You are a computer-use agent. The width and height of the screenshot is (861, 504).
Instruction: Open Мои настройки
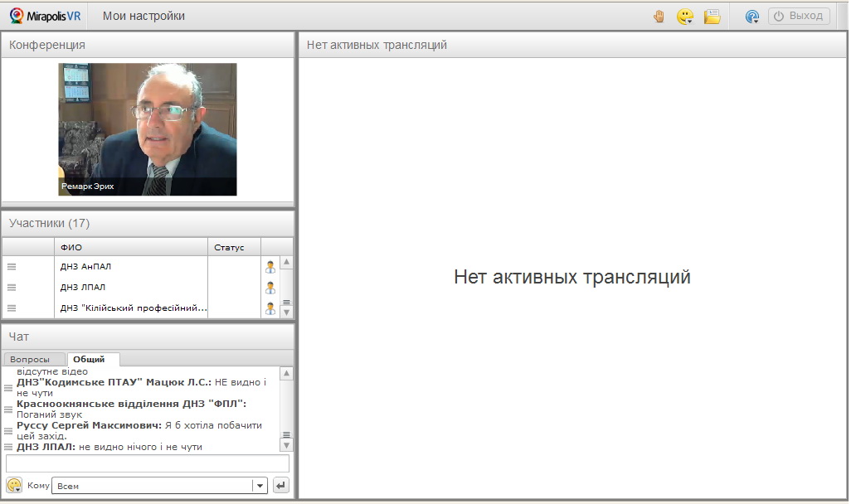pos(143,16)
